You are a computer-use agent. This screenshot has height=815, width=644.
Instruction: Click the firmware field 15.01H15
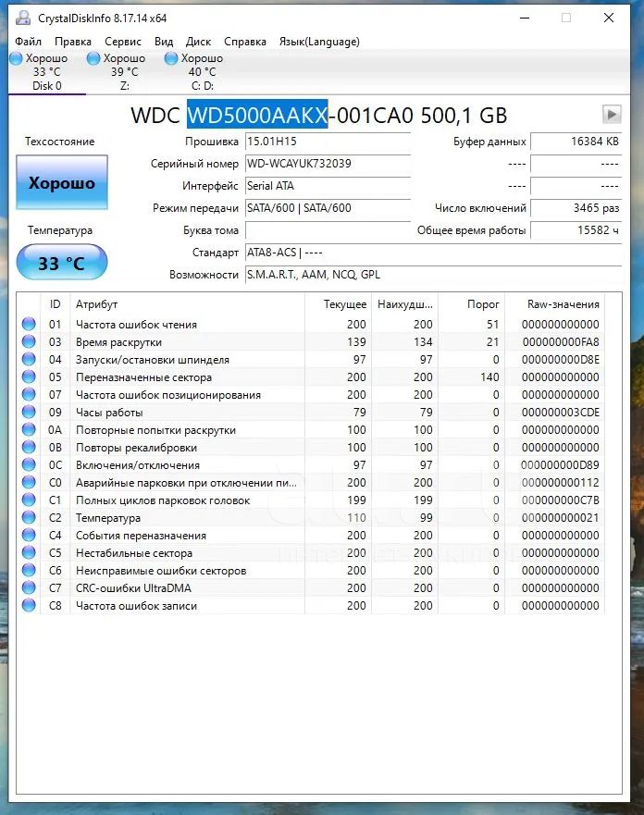coord(328,142)
